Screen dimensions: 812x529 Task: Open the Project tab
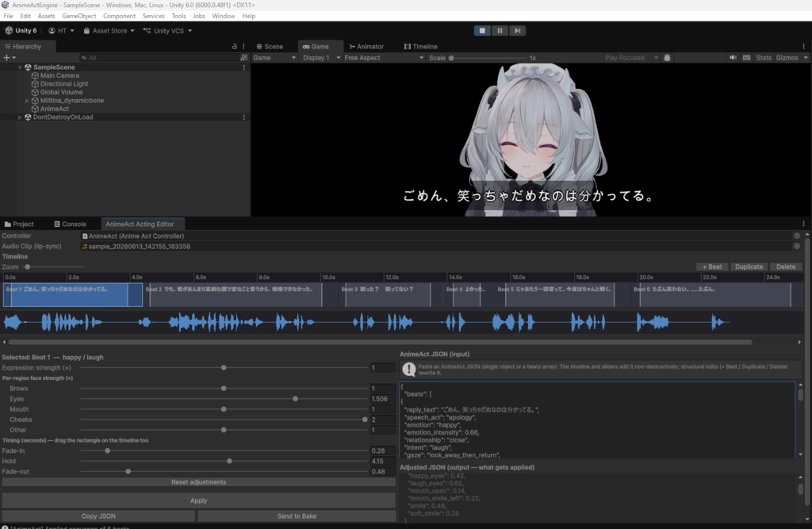[x=19, y=224]
